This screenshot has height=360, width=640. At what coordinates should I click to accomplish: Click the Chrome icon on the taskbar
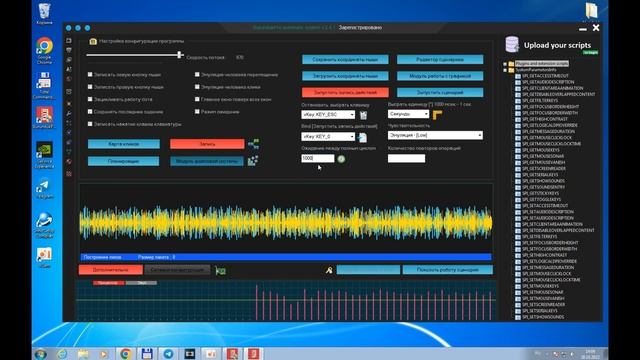tap(125, 354)
